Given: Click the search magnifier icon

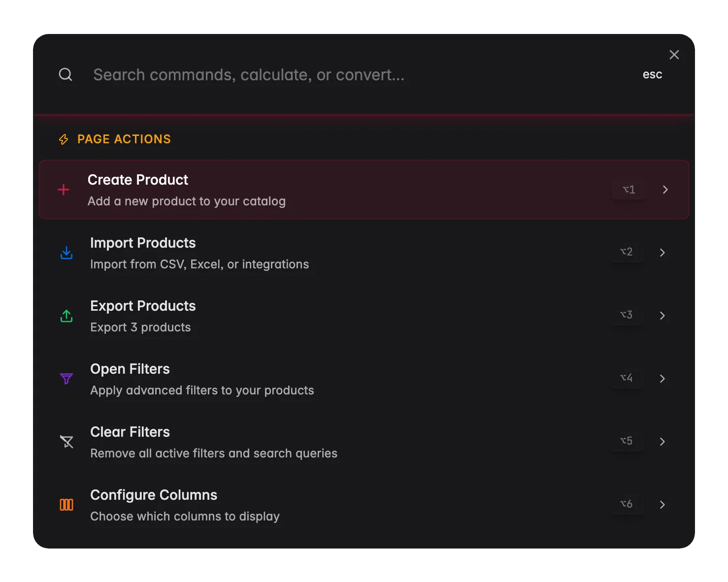Looking at the screenshot, I should (66, 75).
